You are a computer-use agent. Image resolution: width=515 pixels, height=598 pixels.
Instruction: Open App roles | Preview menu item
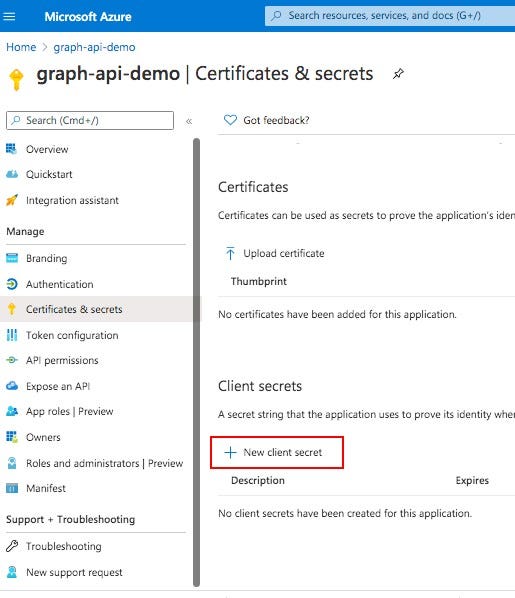point(69,412)
